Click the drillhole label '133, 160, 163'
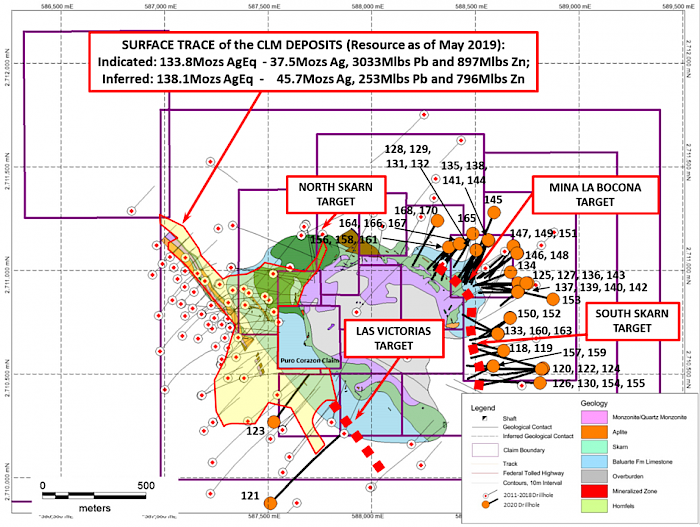700x527 pixels. [x=538, y=331]
